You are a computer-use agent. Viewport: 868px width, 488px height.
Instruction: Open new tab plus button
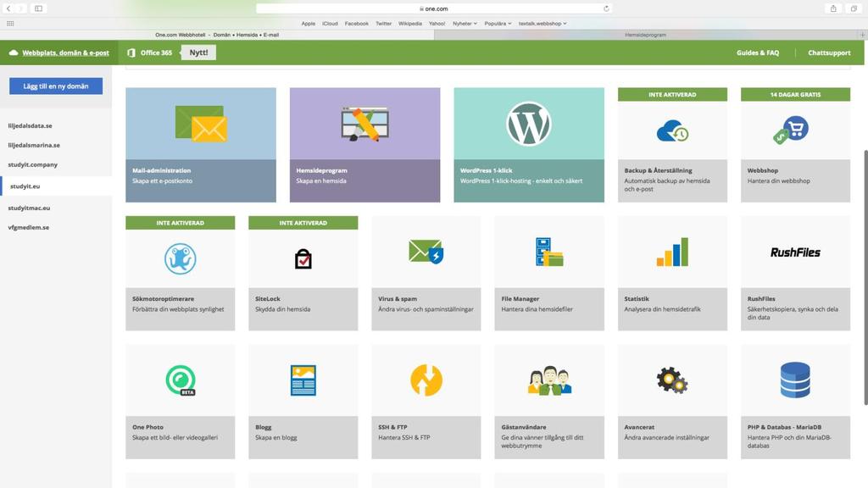pos(862,34)
